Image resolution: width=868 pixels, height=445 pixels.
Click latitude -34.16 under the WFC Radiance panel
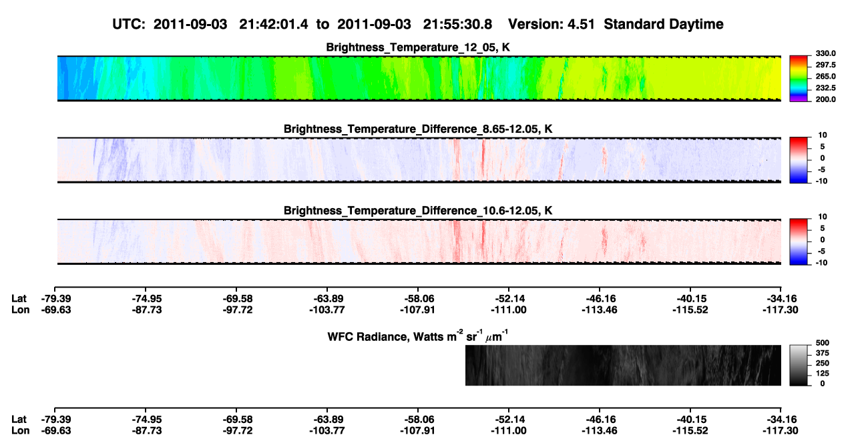782,420
